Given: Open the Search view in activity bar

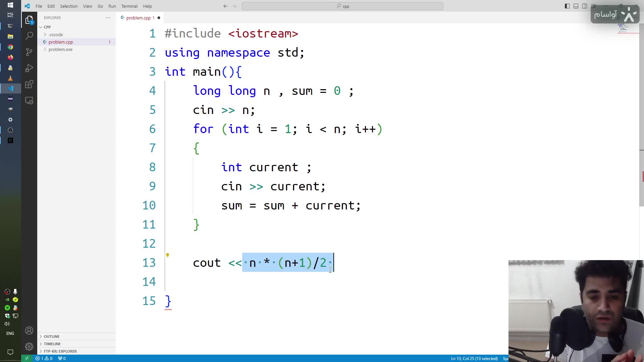Looking at the screenshot, I should (29, 36).
